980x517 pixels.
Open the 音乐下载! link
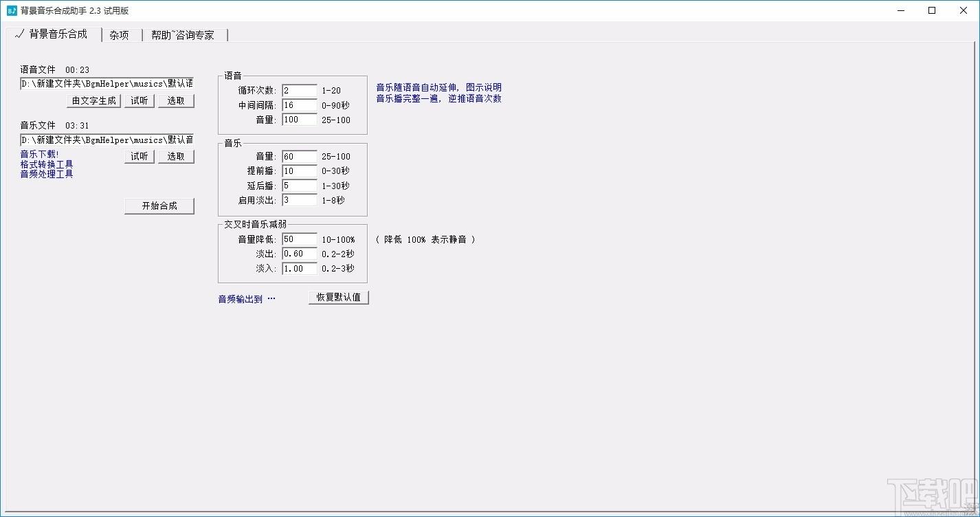tap(40, 154)
